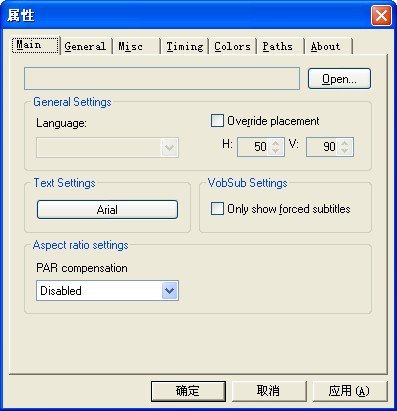Select the Timing tab

tap(185, 46)
